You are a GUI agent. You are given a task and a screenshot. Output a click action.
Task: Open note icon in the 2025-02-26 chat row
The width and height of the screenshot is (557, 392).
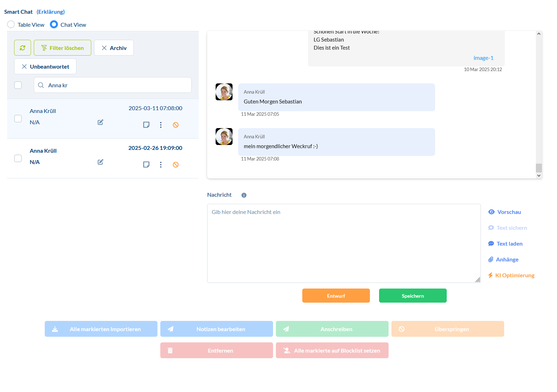146,165
